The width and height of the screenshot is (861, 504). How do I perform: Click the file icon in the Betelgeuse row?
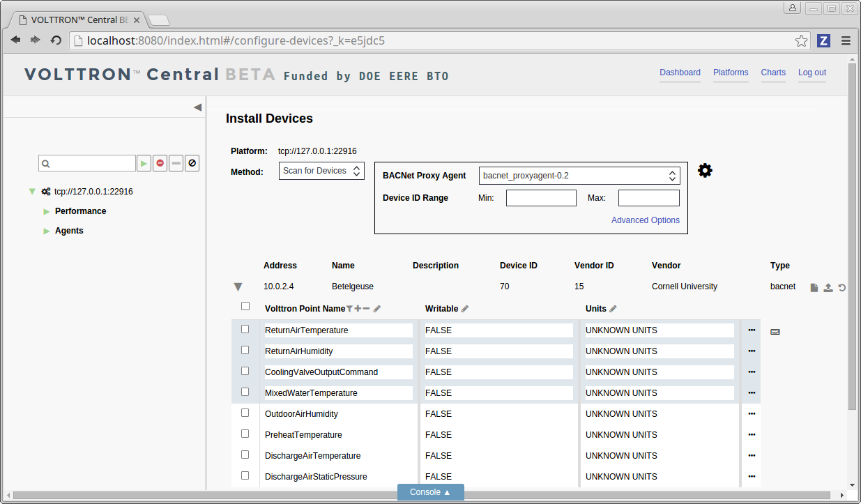coord(814,287)
